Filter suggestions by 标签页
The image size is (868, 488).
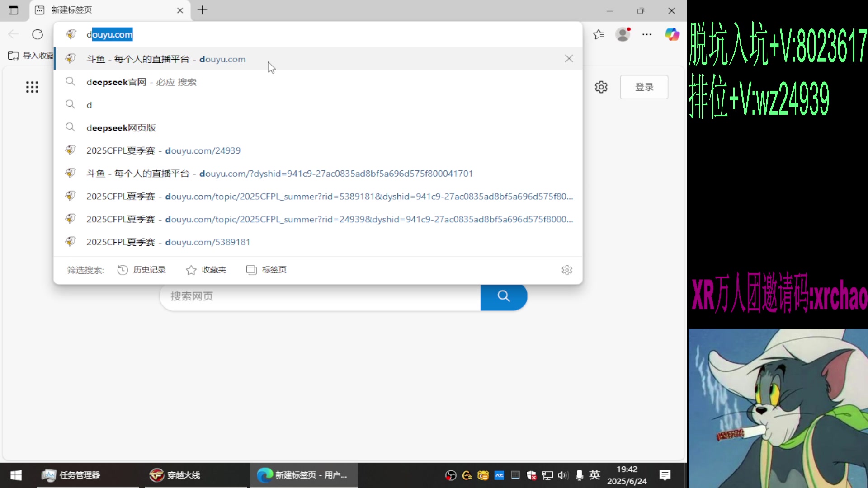coord(266,270)
